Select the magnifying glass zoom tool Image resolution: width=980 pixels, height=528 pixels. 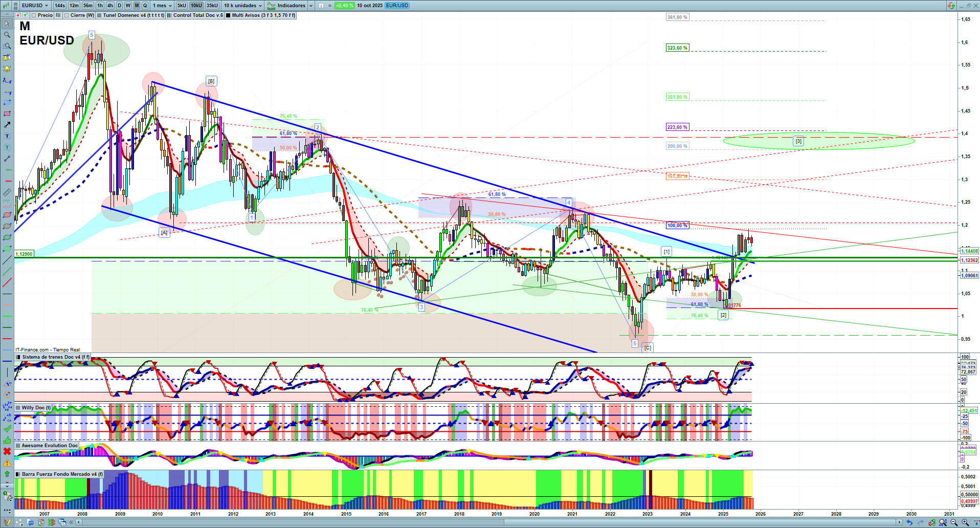[7, 35]
